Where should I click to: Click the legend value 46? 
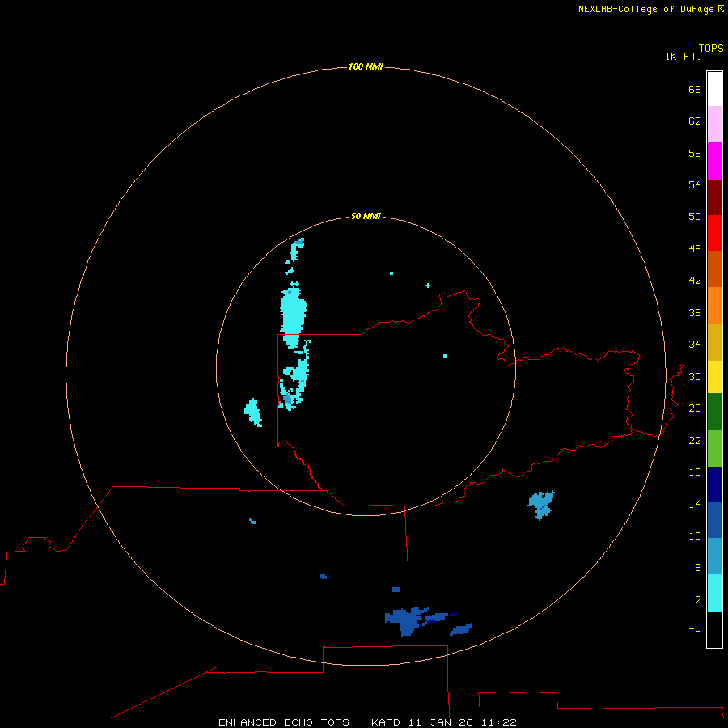(x=695, y=248)
